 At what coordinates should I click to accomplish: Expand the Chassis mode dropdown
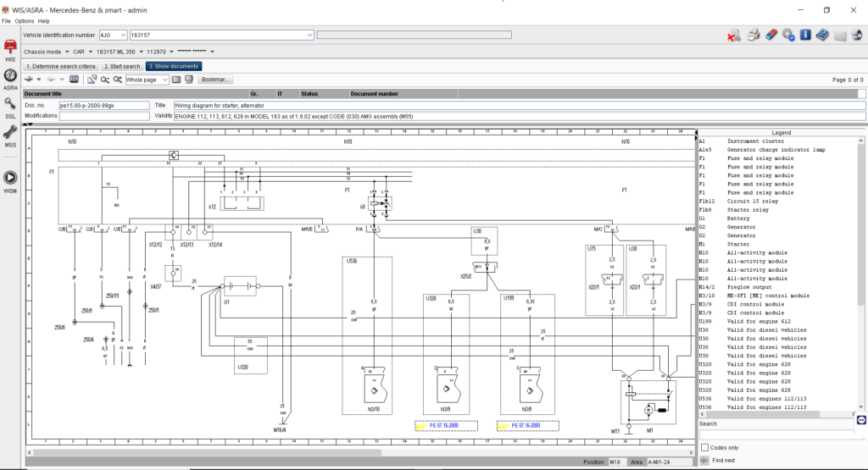[67, 52]
